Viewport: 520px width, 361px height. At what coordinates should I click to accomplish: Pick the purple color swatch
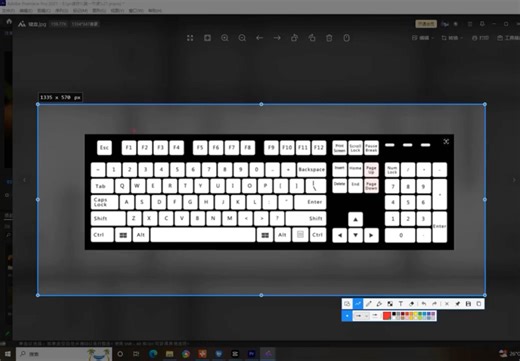coord(433,314)
